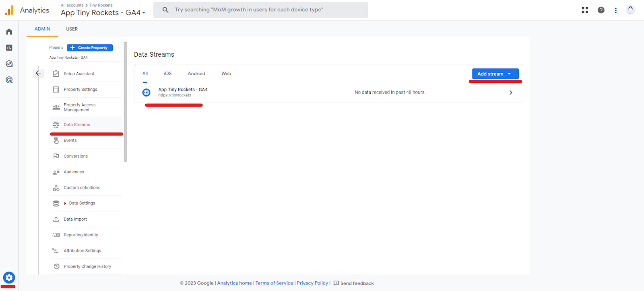Viewport: 644px width, 291px height.
Task: Open the user account avatar
Action: [631, 10]
